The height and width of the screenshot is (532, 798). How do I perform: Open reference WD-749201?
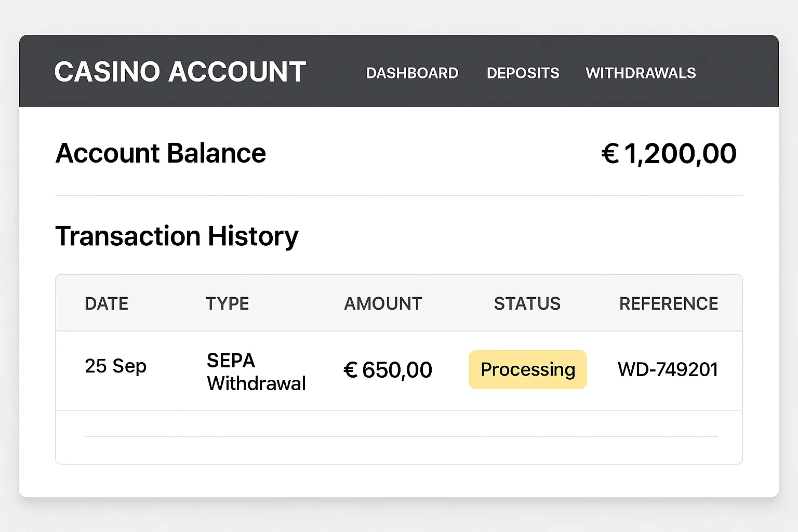pyautogui.click(x=668, y=369)
